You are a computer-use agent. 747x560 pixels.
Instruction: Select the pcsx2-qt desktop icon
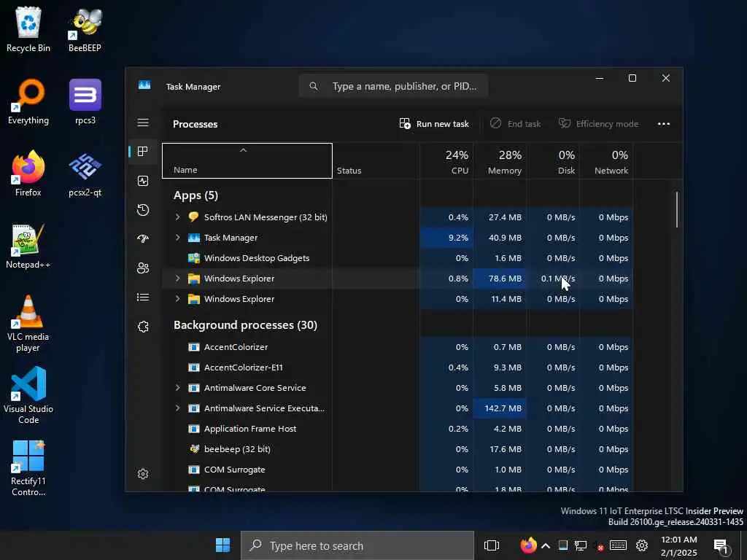[85, 174]
